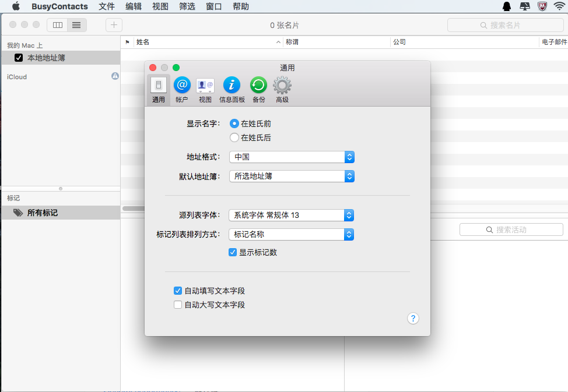Open the Wi-Fi status menu
568x392 pixels.
pos(560,6)
